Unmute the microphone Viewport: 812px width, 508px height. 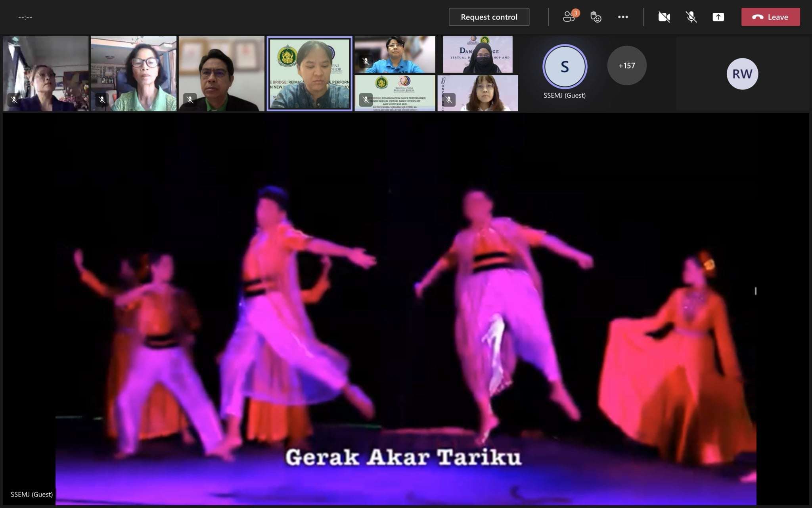coord(691,17)
